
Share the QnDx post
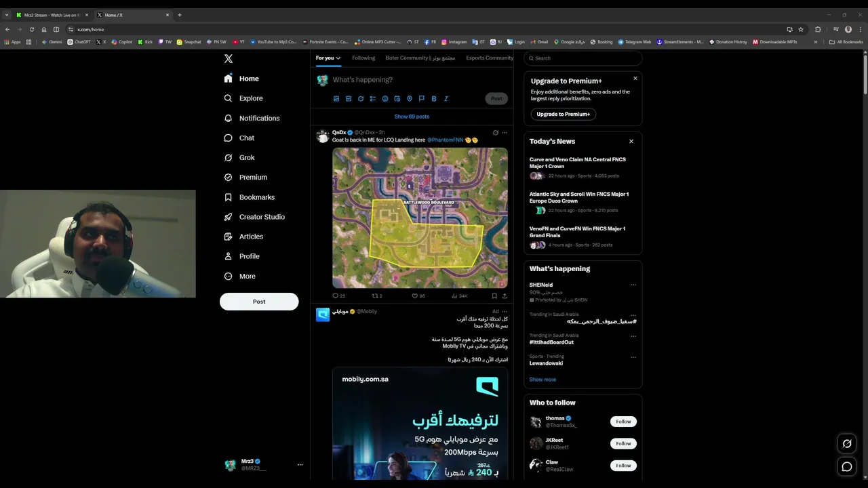point(505,296)
